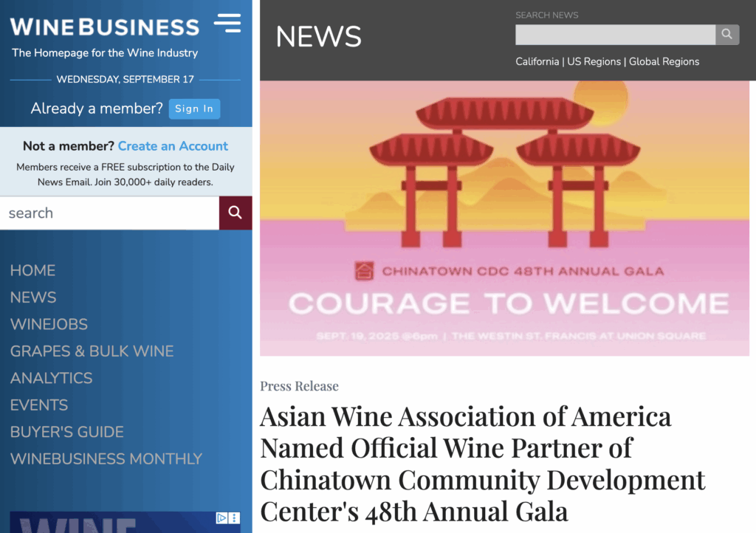Open the Create an Account link
The width and height of the screenshot is (756, 533).
coord(173,146)
